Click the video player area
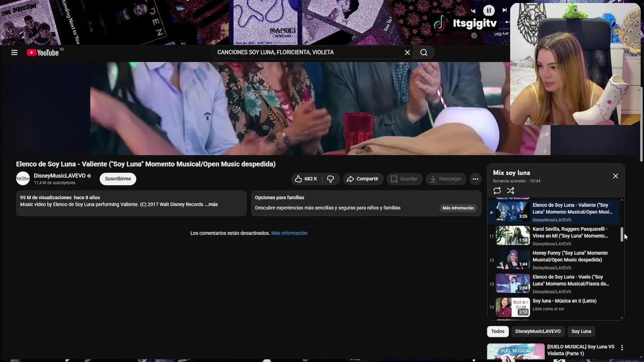The image size is (644, 362). click(x=320, y=108)
